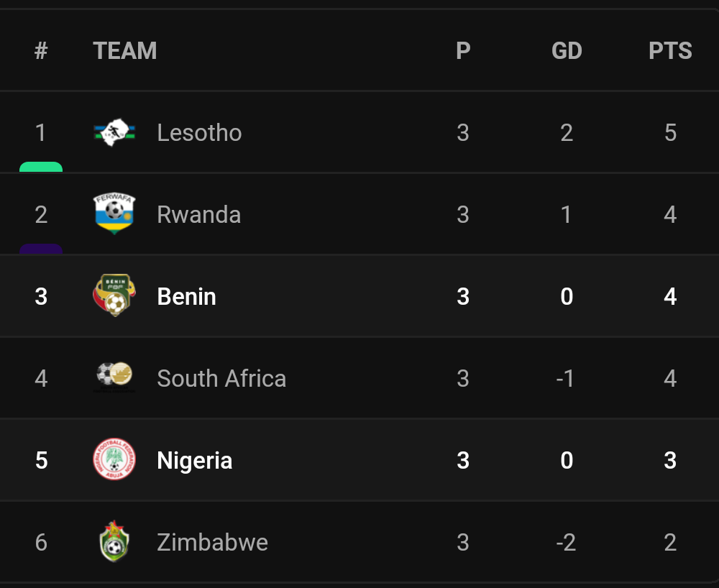Screen dimensions: 719x588
Task: Click the TEAM column header
Action: [125, 50]
